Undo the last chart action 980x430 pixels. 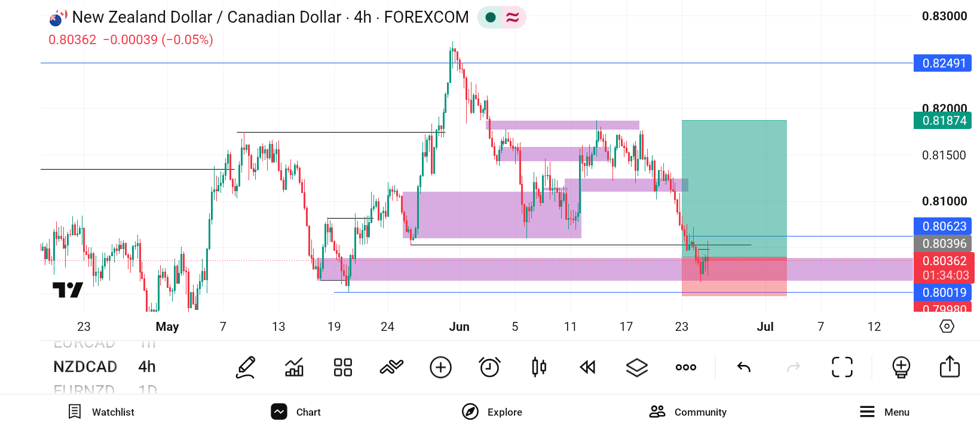(744, 367)
